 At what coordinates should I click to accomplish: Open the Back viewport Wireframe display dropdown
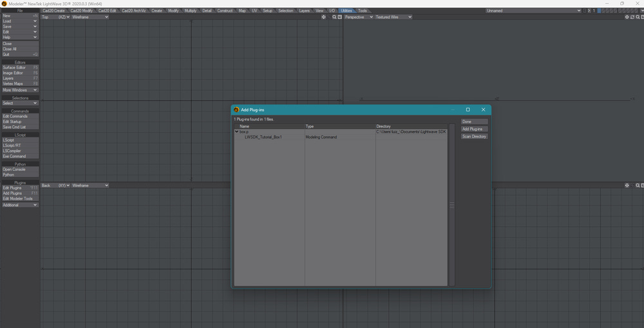[x=90, y=186]
